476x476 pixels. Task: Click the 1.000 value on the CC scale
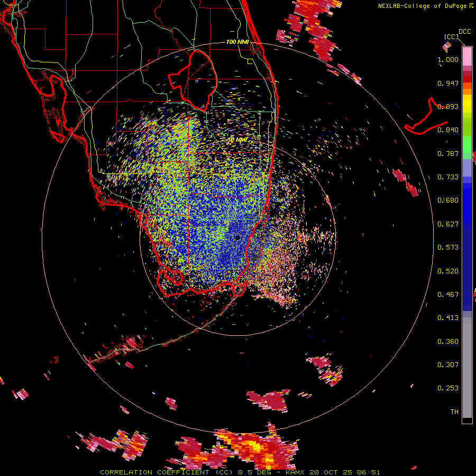tap(448, 59)
